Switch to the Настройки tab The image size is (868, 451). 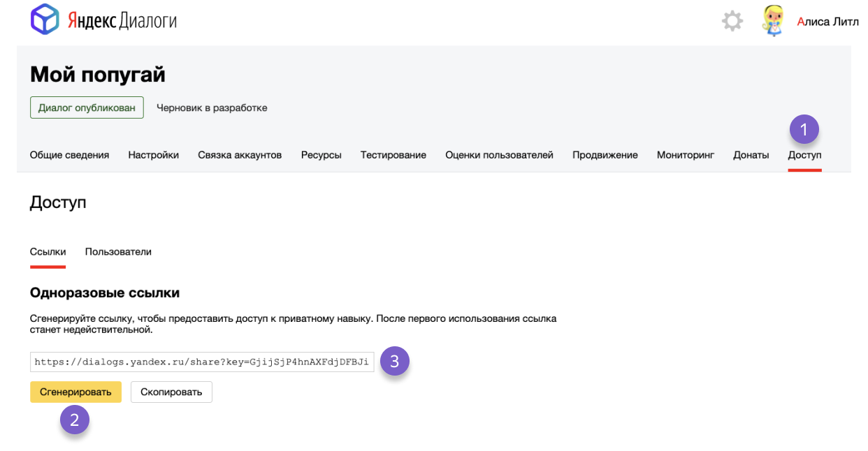tap(154, 155)
